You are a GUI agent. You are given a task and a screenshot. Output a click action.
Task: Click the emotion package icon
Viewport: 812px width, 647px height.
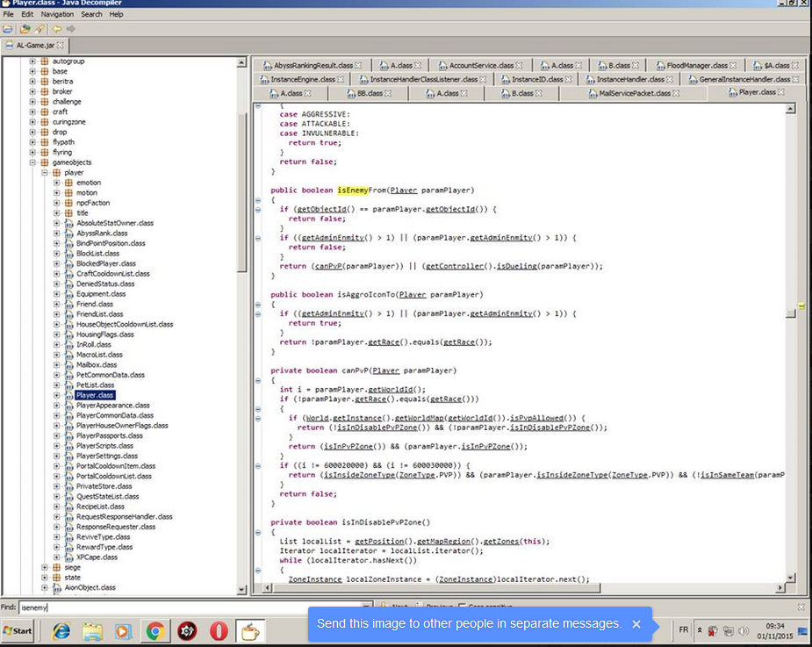[x=68, y=183]
